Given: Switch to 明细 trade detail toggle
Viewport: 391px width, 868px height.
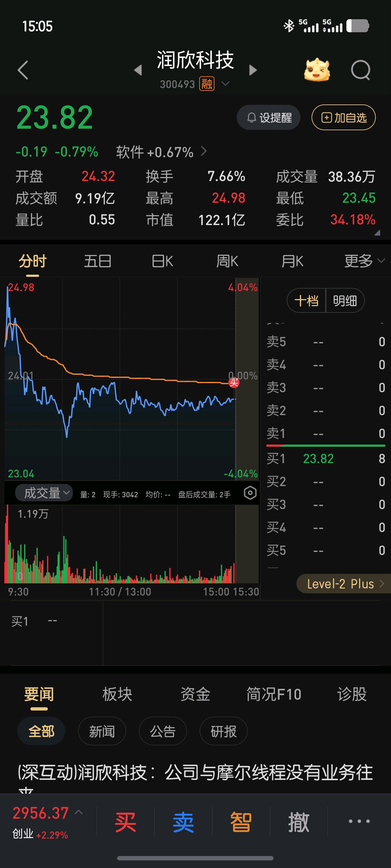Looking at the screenshot, I should (345, 300).
